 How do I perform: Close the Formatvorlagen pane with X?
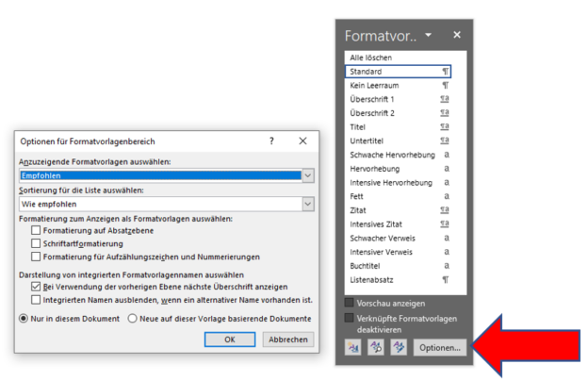(457, 35)
